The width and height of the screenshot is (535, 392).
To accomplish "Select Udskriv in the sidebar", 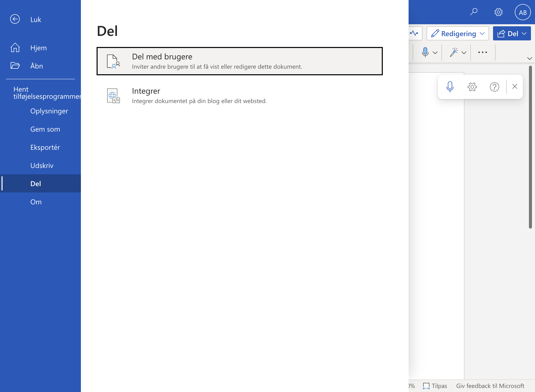I will tap(40, 165).
